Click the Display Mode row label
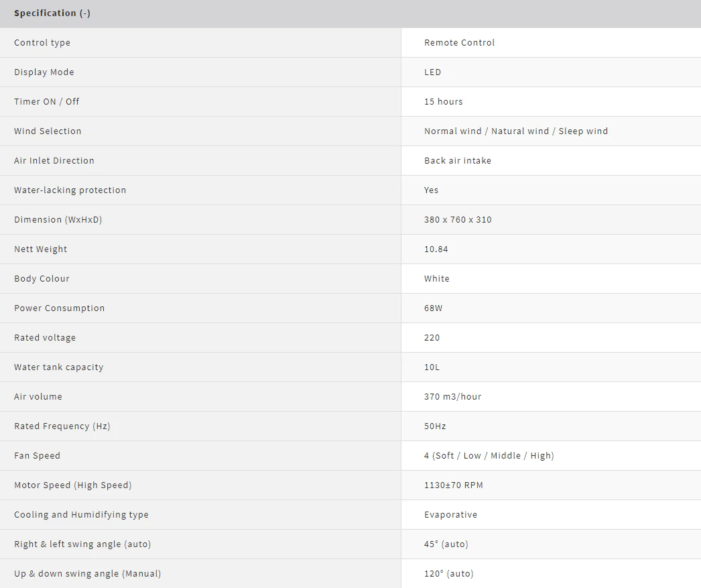 coord(44,72)
